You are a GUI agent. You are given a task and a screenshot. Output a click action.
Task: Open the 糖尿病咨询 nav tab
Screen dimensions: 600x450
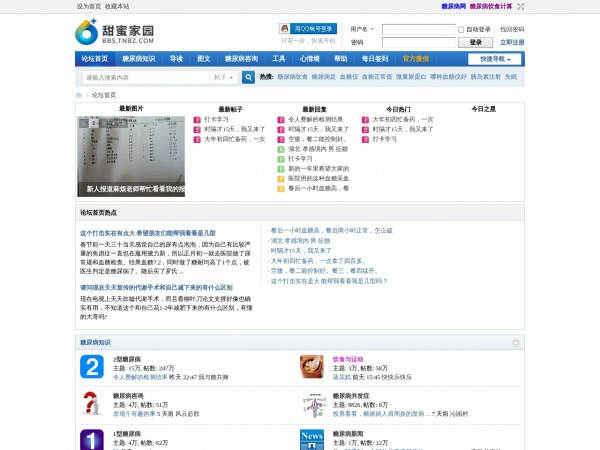pos(241,59)
